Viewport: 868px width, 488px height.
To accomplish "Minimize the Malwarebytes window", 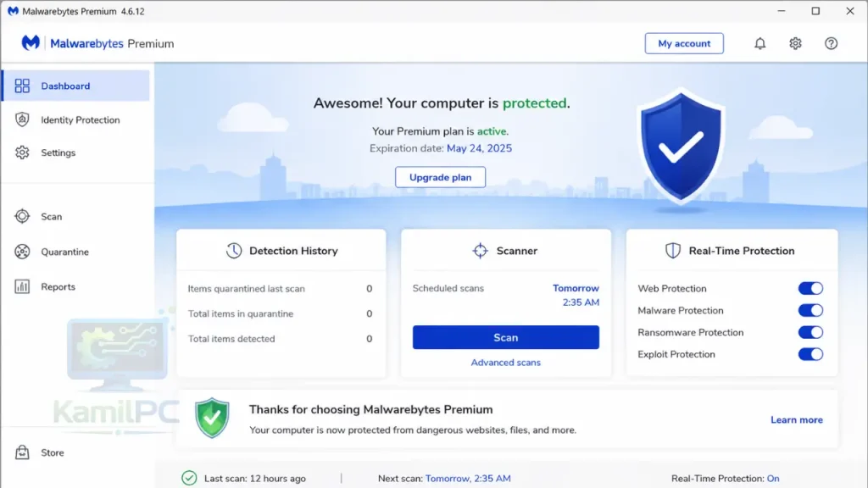I will click(781, 11).
